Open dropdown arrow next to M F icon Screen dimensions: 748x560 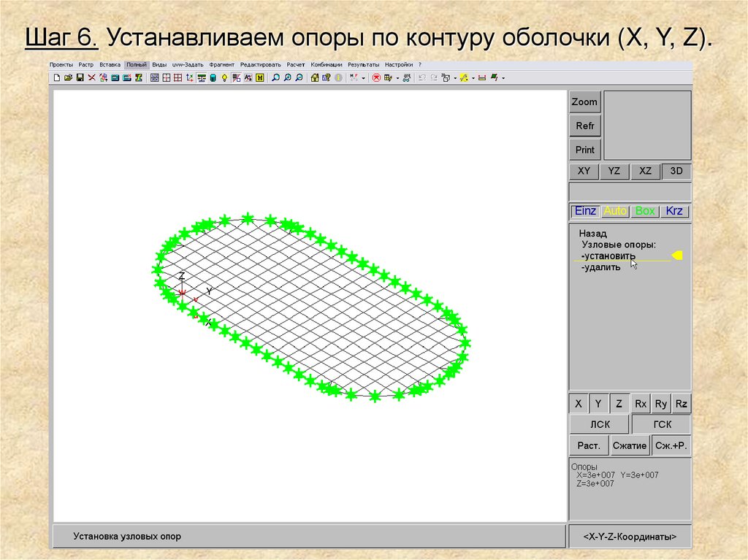(x=364, y=77)
